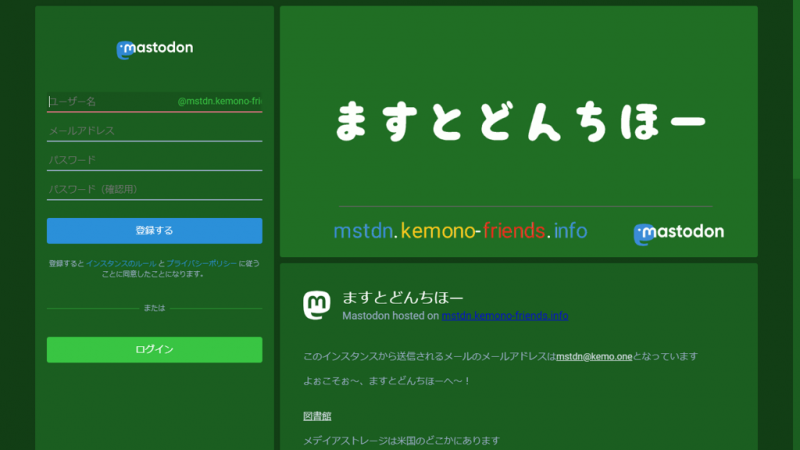Open the インスタンスのルール link
The image size is (800, 450).
tap(121, 264)
